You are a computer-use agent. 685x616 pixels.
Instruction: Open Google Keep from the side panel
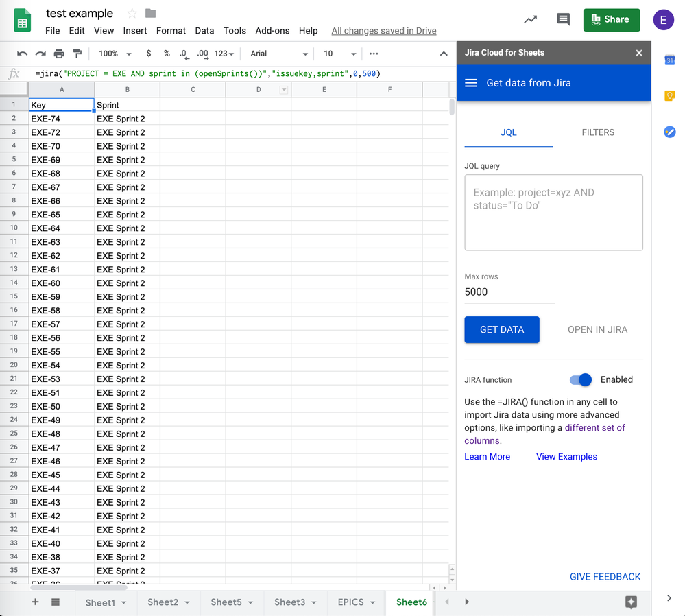pyautogui.click(x=670, y=97)
